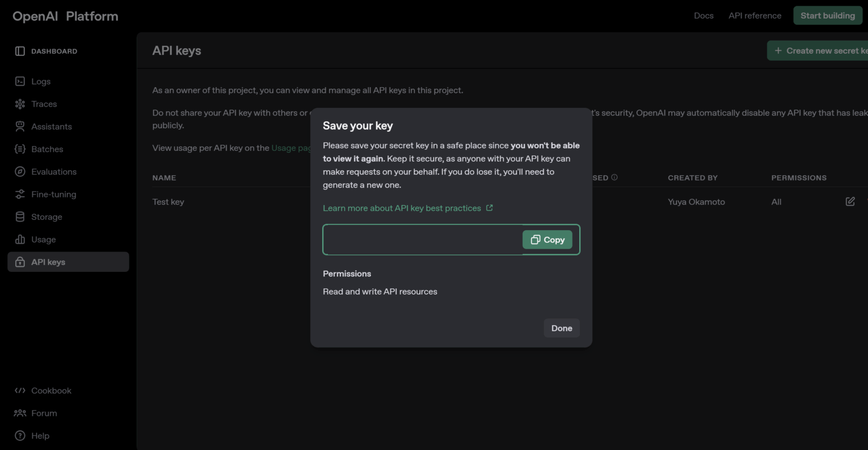Click the edit icon for Test key
This screenshot has width=868, height=450.
[x=850, y=202]
